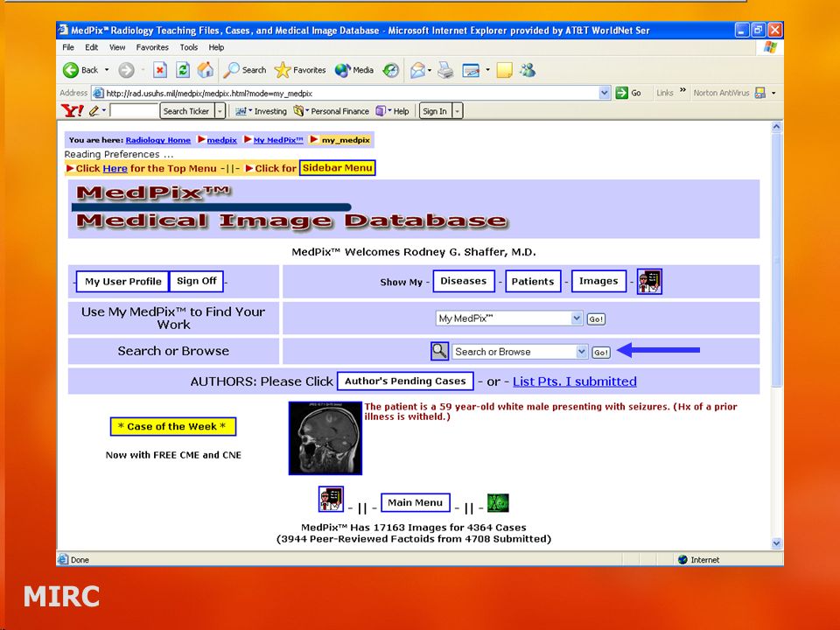Open the brain MRI case thumbnail

pyautogui.click(x=325, y=438)
